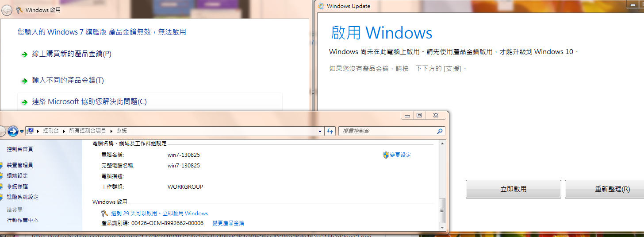Minimize the system control panel window
This screenshot has height=237, width=644.
click(407, 115)
